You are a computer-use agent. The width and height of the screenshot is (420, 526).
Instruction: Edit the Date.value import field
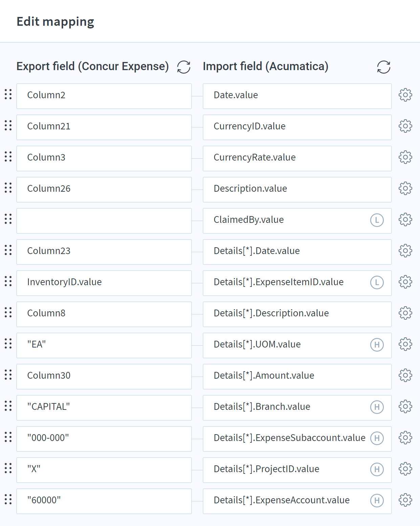(x=297, y=96)
